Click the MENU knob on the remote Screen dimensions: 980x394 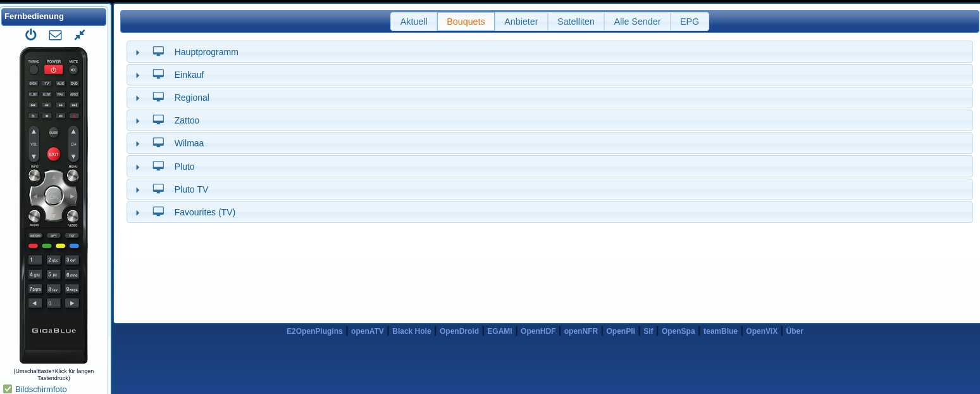pyautogui.click(x=73, y=175)
